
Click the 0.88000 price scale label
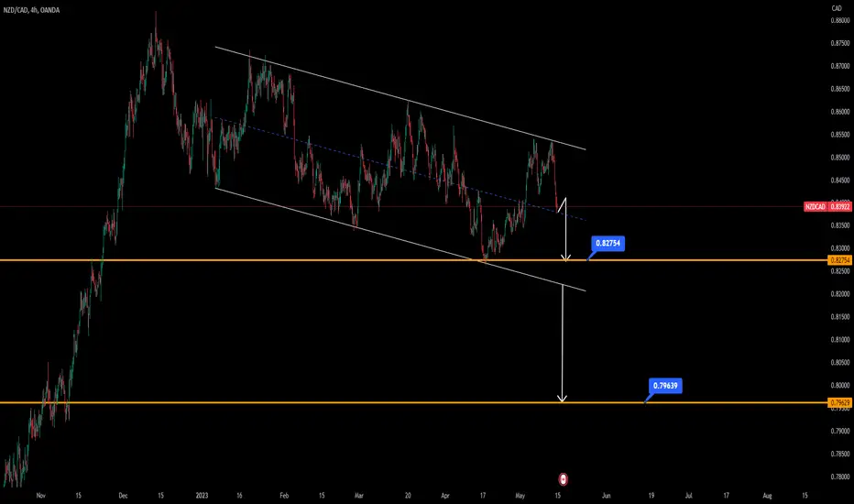point(840,21)
